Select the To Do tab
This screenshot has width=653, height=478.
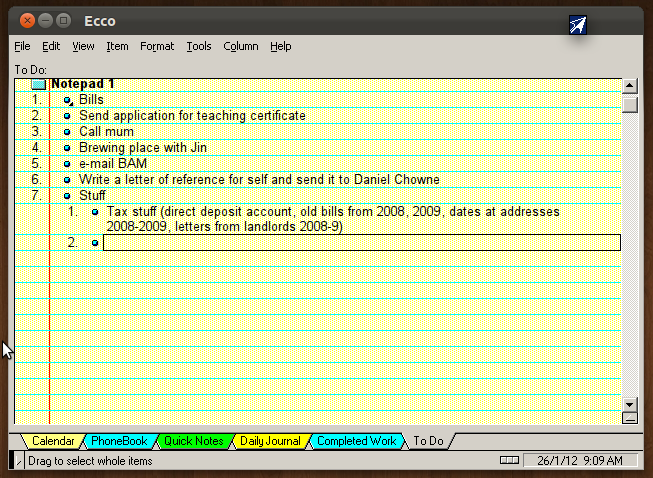coord(429,441)
